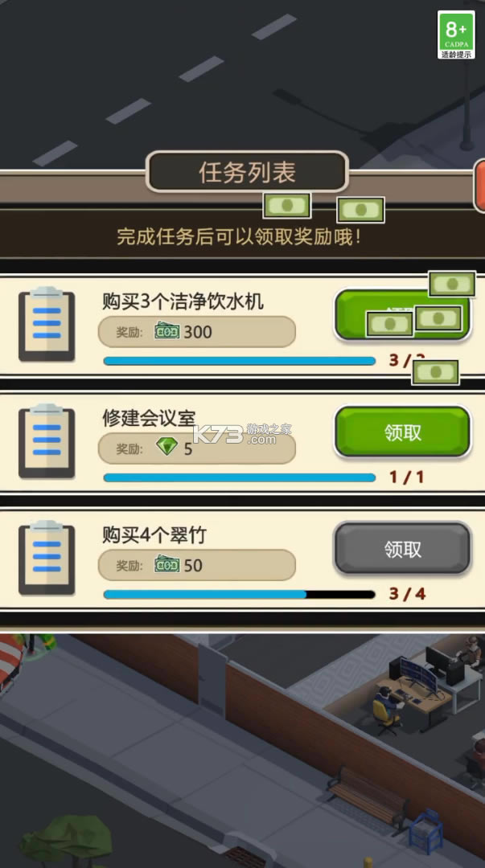Close the task list with orange edge button
The width and height of the screenshot is (485, 868).
479,186
